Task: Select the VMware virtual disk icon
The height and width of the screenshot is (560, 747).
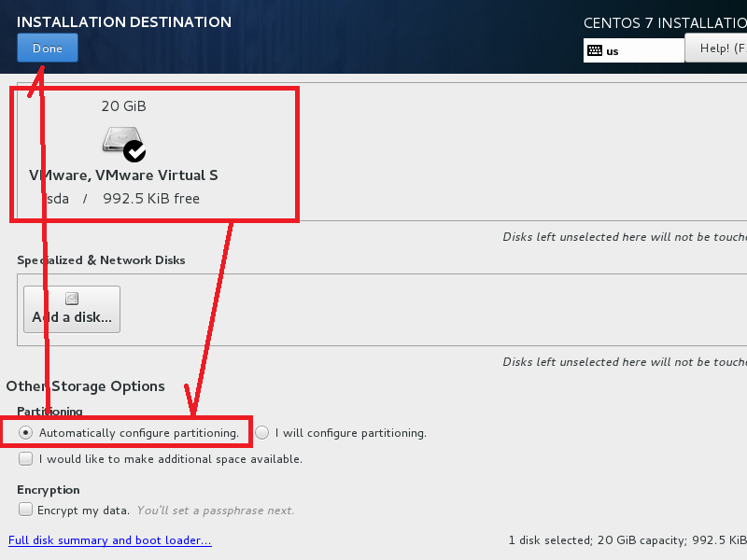Action: [x=124, y=144]
